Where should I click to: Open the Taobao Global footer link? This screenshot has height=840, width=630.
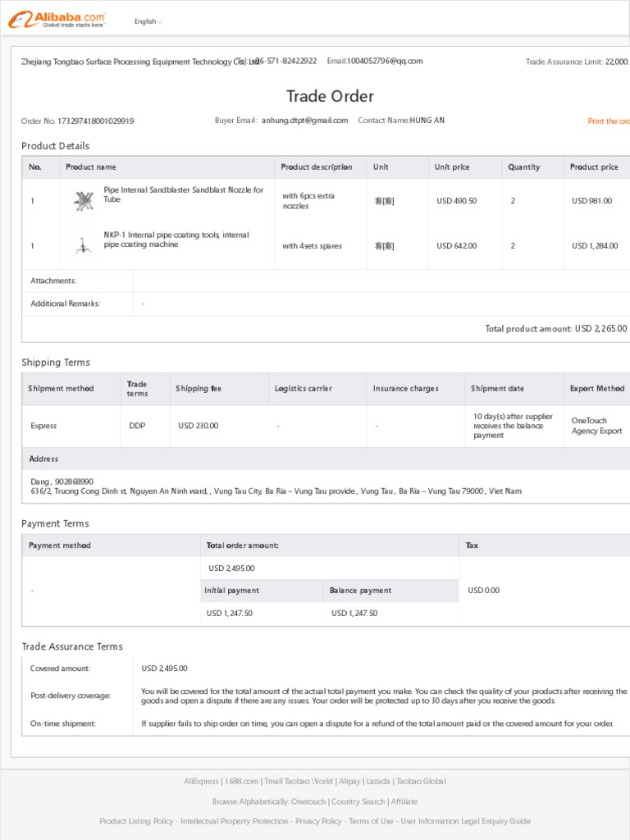pos(421,781)
